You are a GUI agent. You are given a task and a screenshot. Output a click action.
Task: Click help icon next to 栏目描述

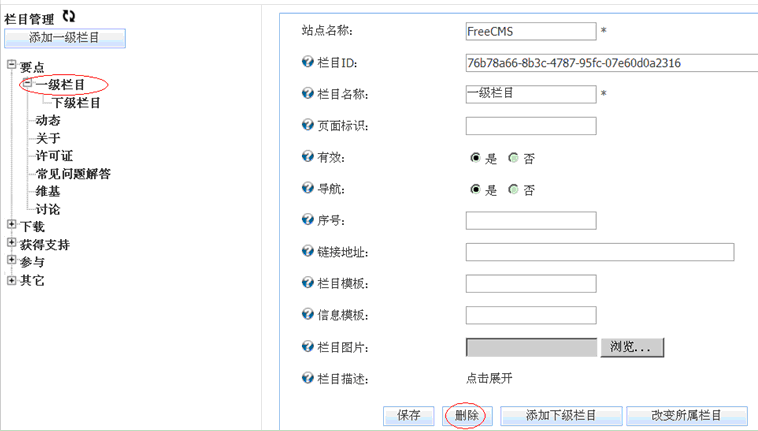coord(307,377)
